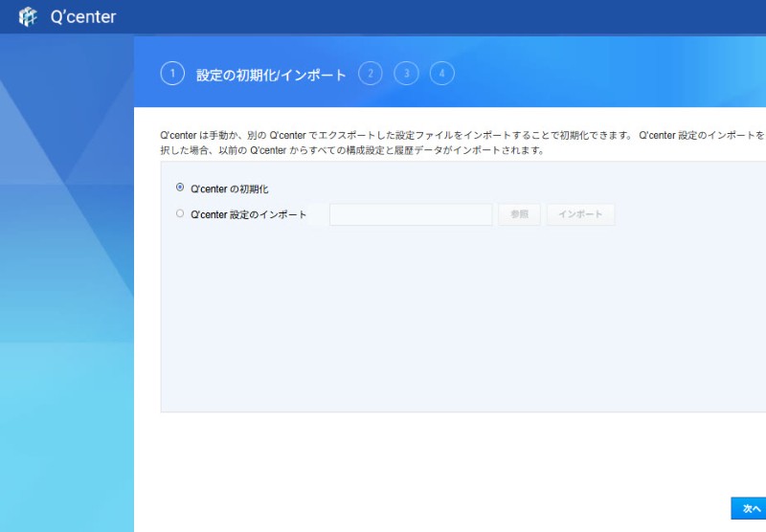Click the Q'center 設定のインポート label
The width and height of the screenshot is (766, 532).
tap(249, 214)
